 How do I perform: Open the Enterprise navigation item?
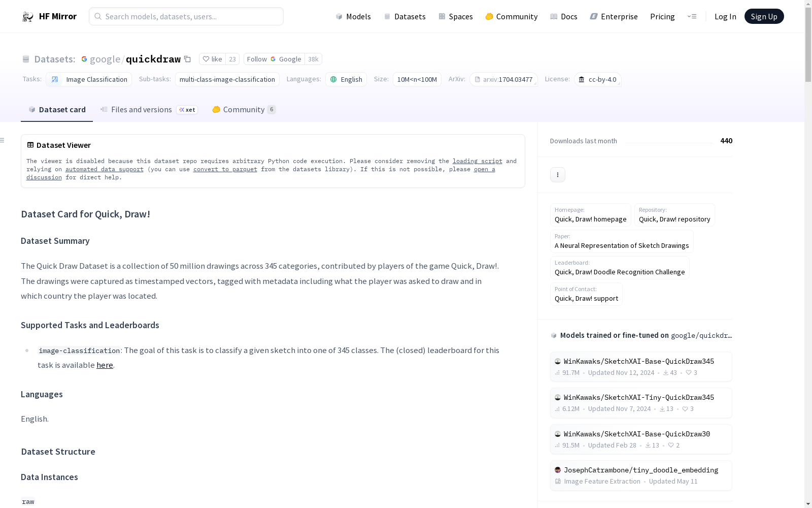click(614, 17)
